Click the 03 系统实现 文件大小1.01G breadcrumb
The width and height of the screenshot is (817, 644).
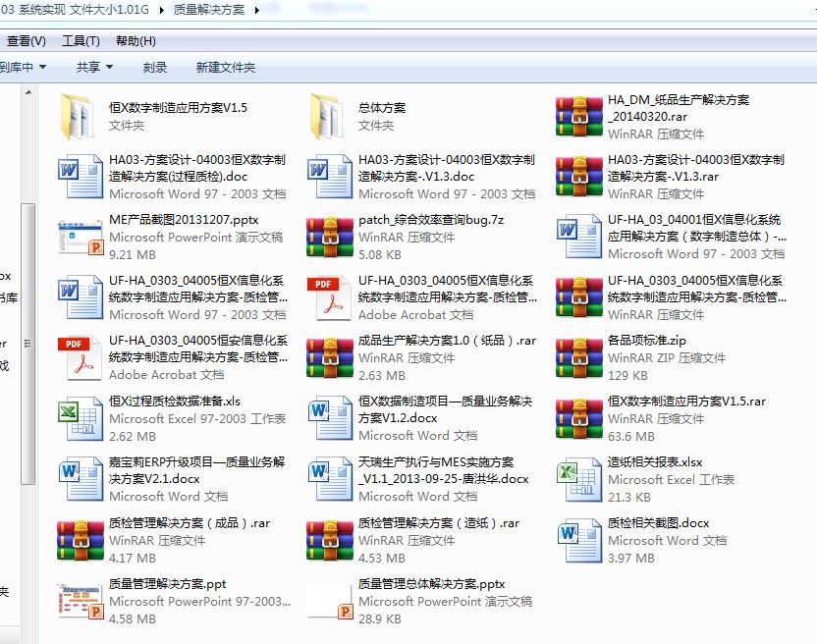75,10
